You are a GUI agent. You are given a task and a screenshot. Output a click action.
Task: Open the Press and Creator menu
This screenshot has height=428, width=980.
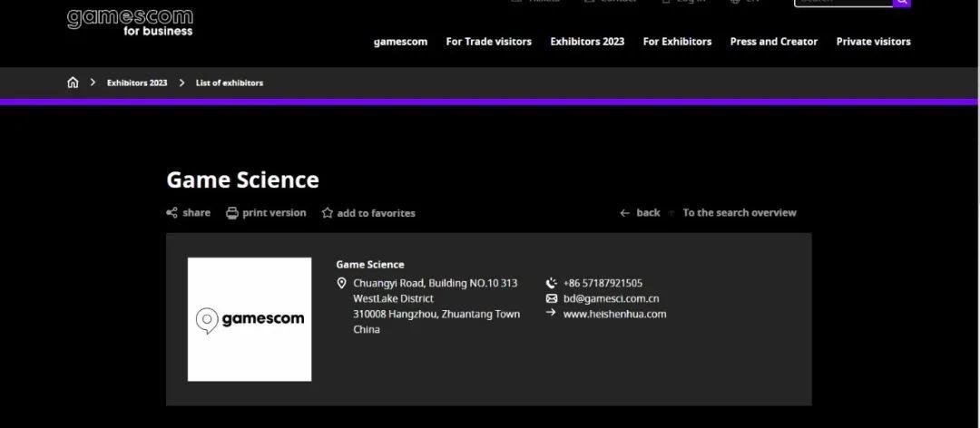click(x=774, y=42)
